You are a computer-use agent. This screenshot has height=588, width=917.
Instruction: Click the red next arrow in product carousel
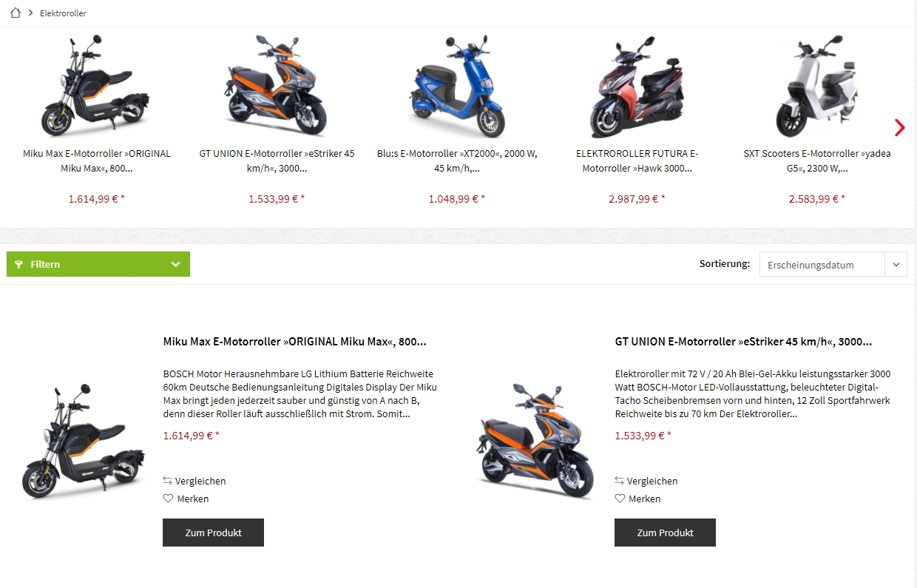coord(899,127)
